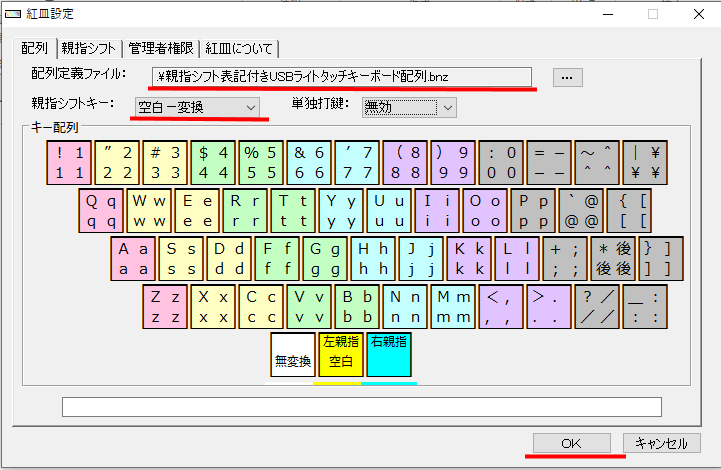Click the Z key on bottom row

point(165,306)
